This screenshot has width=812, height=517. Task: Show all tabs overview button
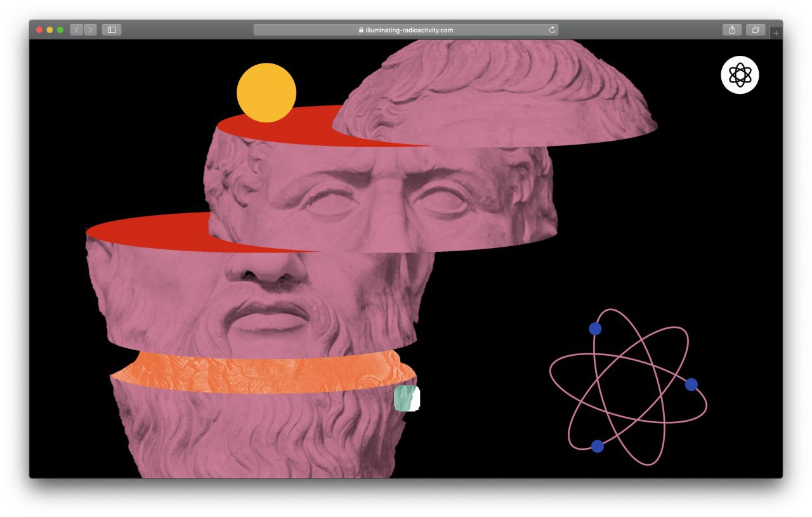click(756, 30)
